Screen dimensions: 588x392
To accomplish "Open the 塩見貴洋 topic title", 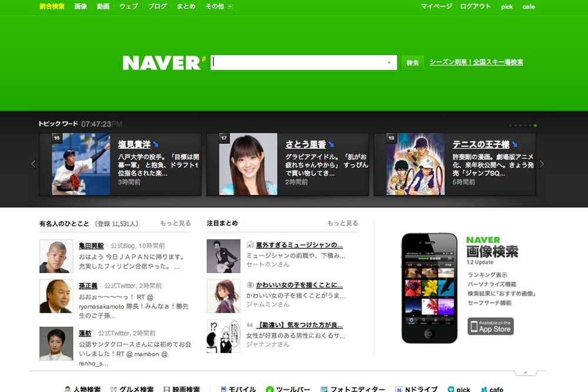I will (x=134, y=144).
